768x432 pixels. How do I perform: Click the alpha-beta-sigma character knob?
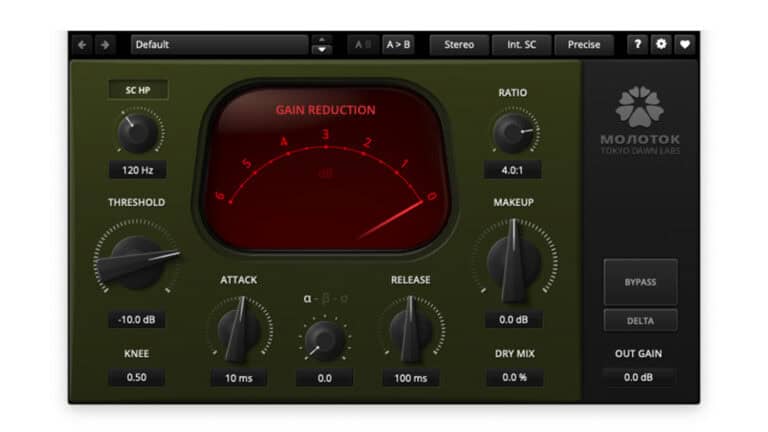[324, 339]
